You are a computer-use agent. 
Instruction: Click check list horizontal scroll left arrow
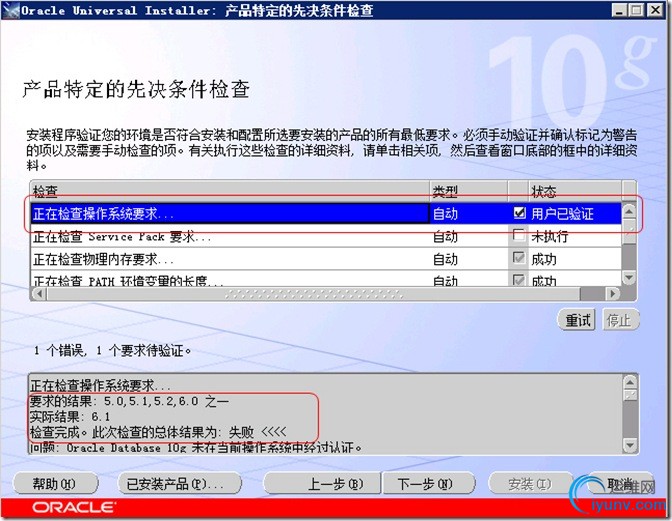click(x=39, y=293)
